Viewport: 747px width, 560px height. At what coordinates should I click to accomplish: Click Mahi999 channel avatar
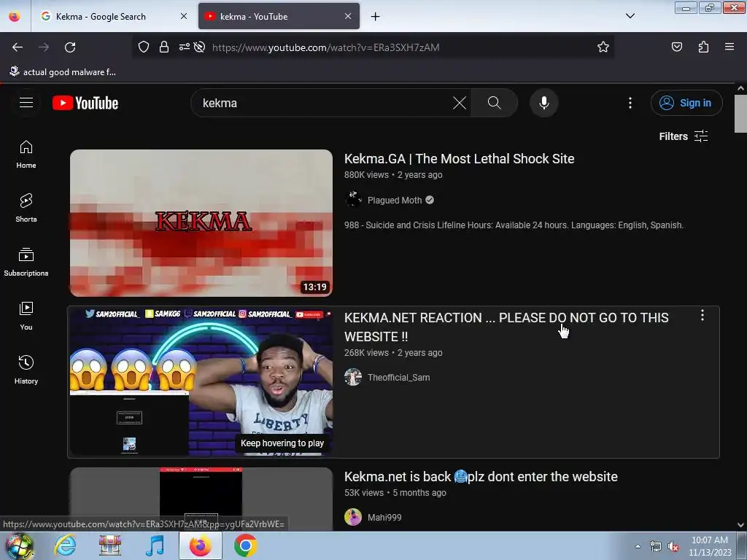[353, 517]
